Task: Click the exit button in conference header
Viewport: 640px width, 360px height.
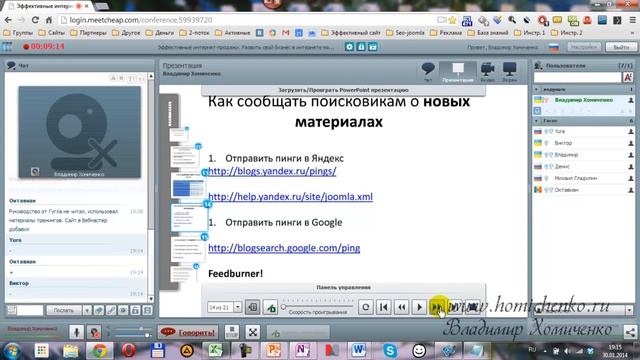Action: pyautogui.click(x=621, y=47)
